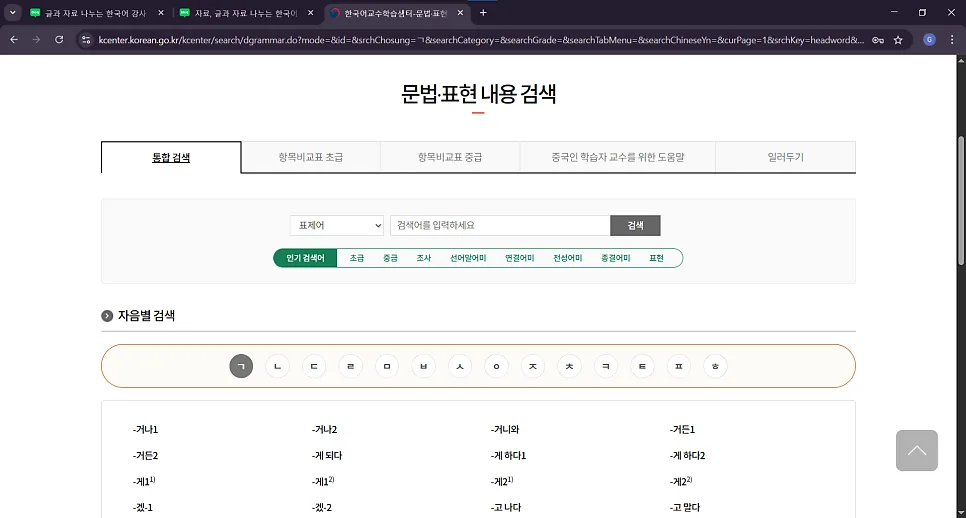Open the Chrome three-dot menu
Screen dimensions: 966x518
tap(952, 39)
